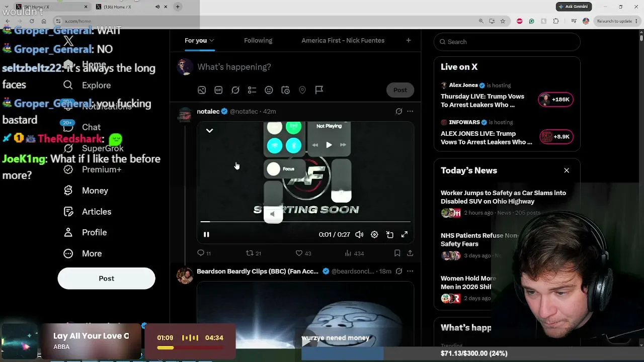The image size is (644, 362).
Task: Share notalec's post
Action: [410, 253]
